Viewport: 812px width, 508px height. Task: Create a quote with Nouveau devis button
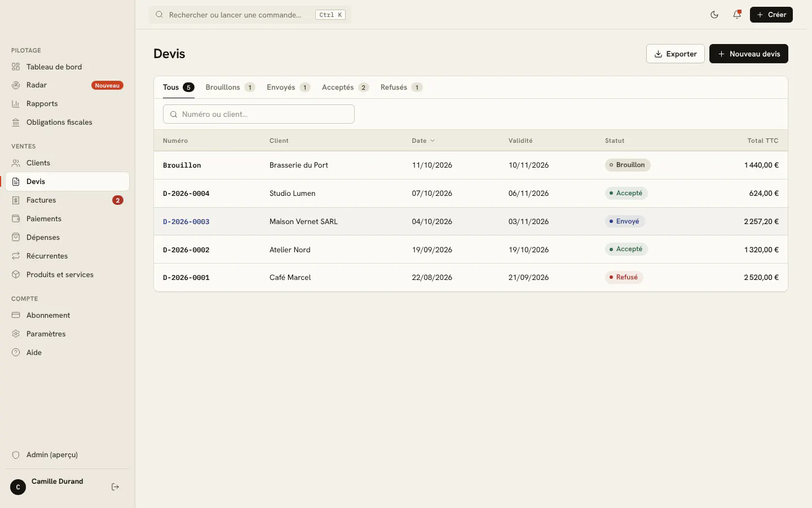[x=749, y=54]
